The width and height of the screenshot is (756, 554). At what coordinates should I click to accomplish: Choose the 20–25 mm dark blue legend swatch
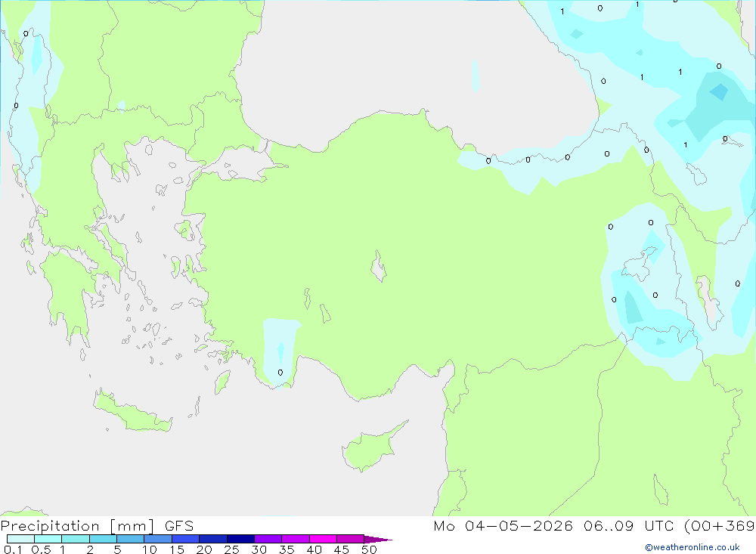click(x=213, y=539)
